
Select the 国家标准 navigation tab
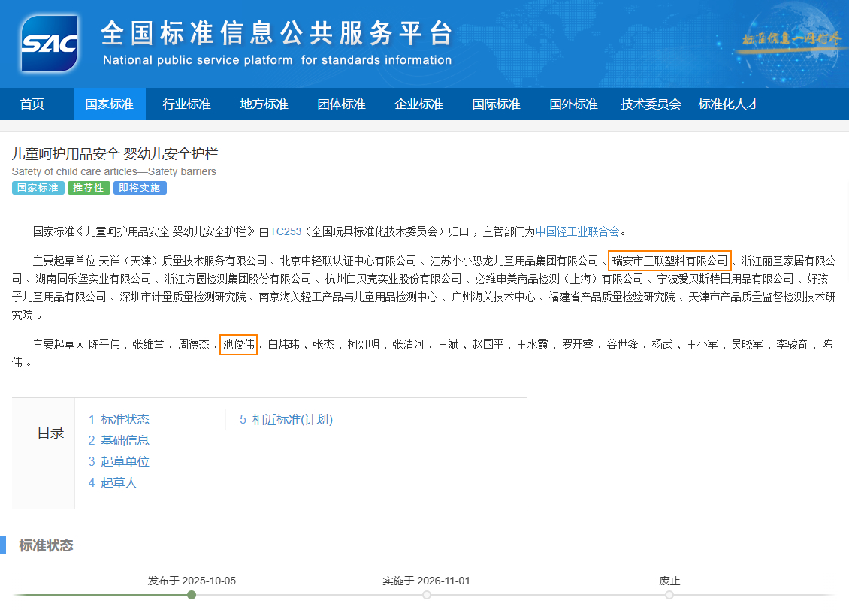point(109,104)
